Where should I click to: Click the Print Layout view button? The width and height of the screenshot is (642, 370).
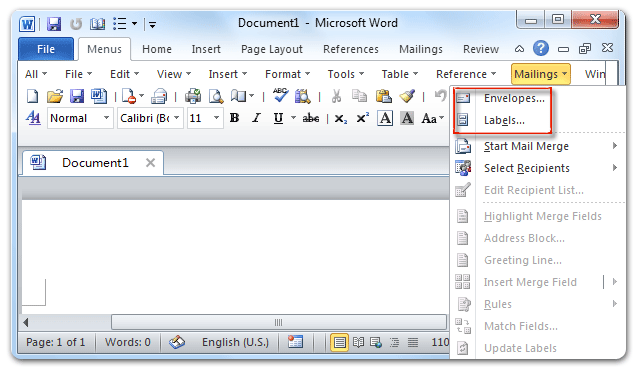(x=339, y=342)
